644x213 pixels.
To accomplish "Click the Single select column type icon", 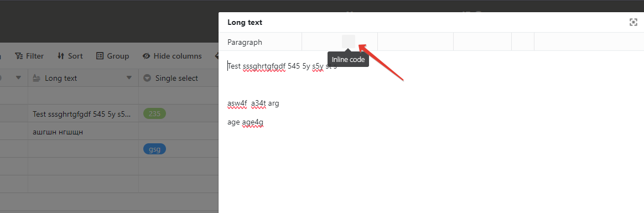I will [x=147, y=78].
